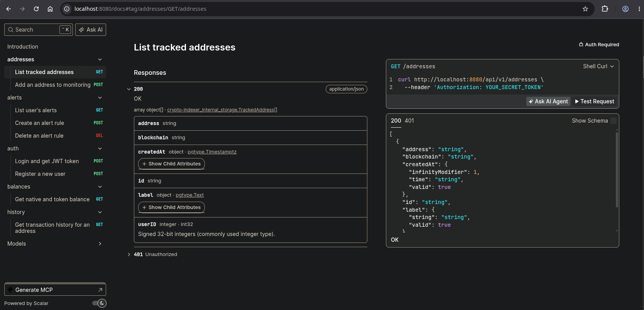Click the blockchain string property row

coord(250,138)
